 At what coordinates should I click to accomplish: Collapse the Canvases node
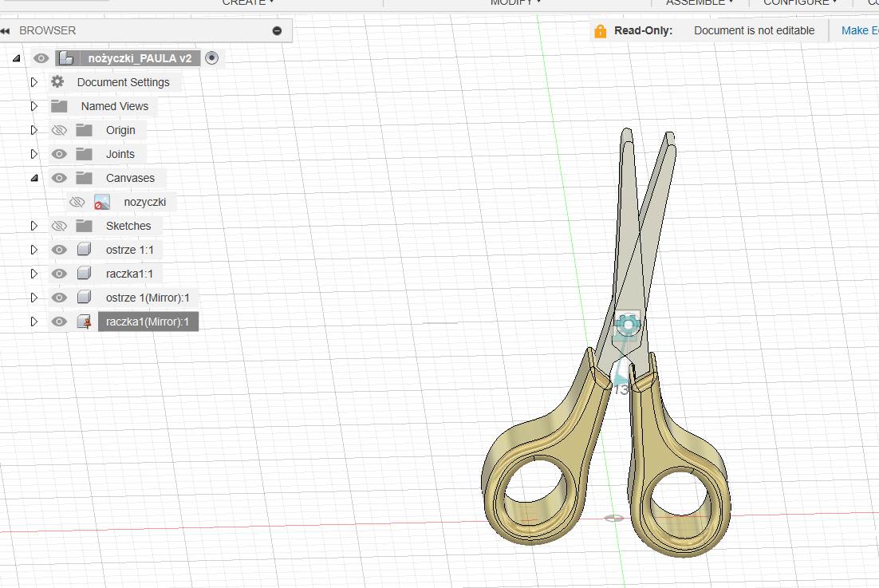(34, 178)
